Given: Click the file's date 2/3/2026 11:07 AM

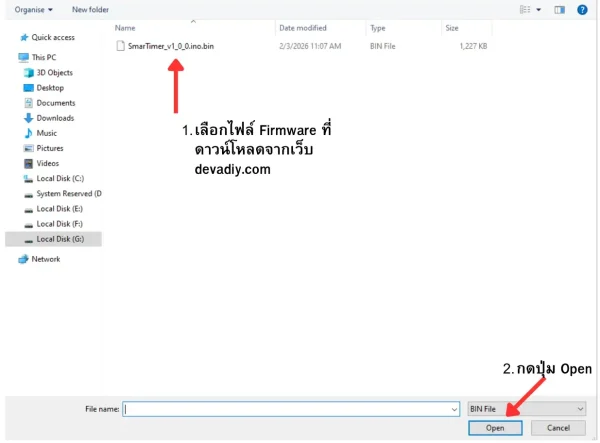Looking at the screenshot, I should (310, 46).
